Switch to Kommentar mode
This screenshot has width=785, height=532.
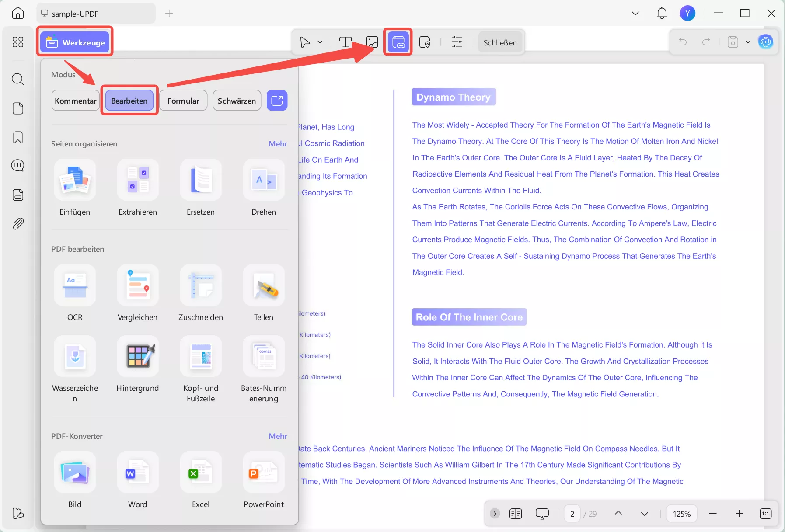[x=76, y=101]
